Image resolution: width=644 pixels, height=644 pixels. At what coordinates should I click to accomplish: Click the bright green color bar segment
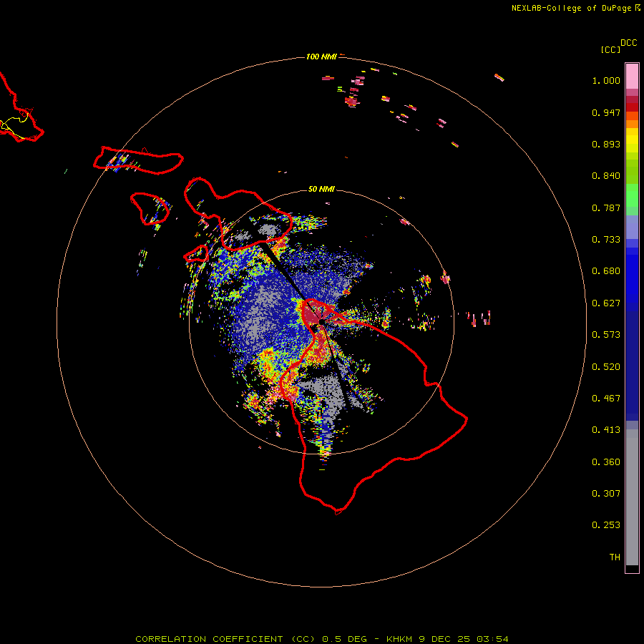click(x=632, y=195)
